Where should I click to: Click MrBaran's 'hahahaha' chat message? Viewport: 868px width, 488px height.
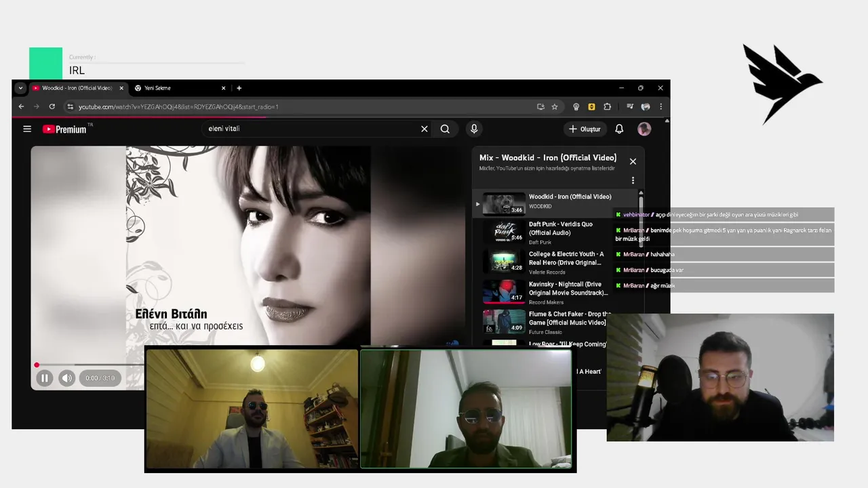point(724,255)
